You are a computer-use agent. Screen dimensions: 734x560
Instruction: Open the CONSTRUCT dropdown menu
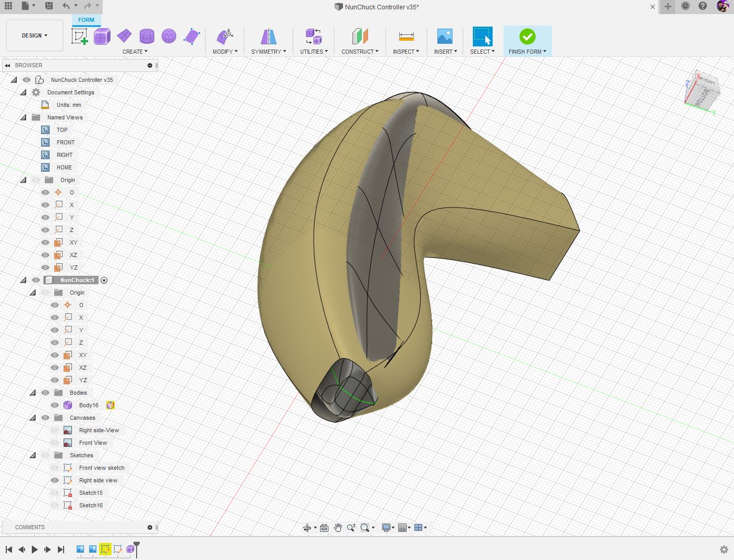pos(360,52)
